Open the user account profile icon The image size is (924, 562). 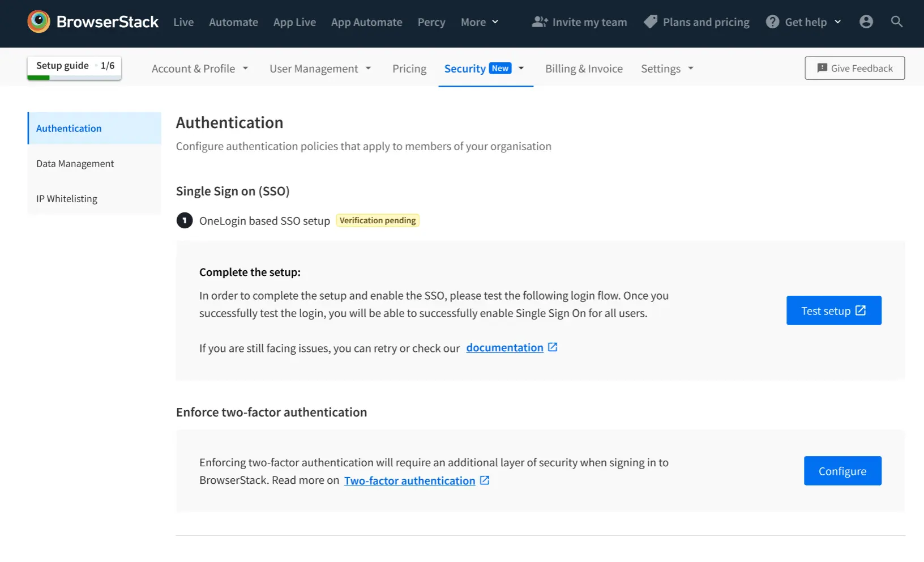[866, 22]
